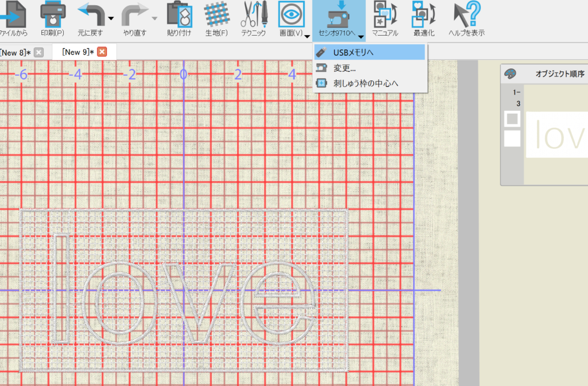Open the Technique (テクニック) scissors tool
Image resolution: width=588 pixels, height=386 pixels.
pos(253,14)
